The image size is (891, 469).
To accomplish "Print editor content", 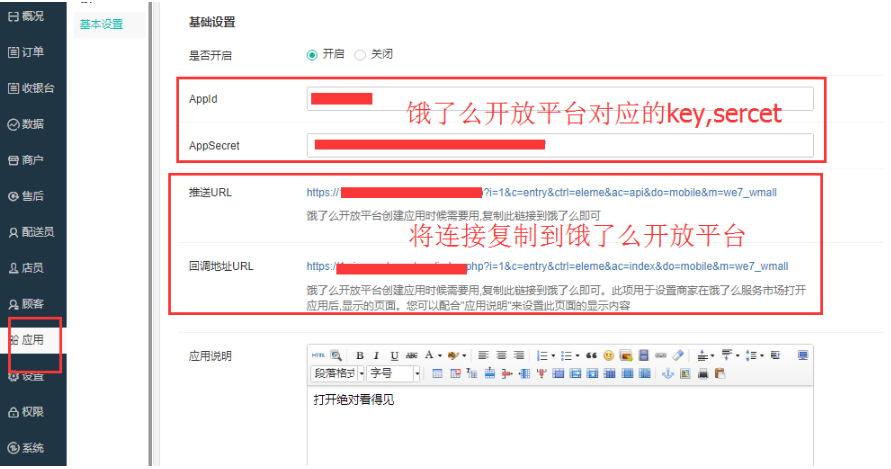I will 703,373.
